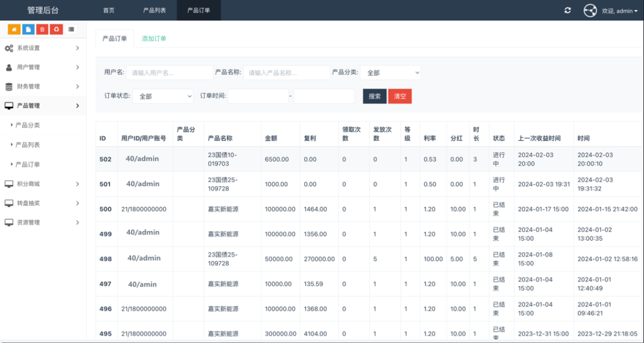The height and width of the screenshot is (343, 644).
Task: Expand the 用户管理 menu chevron
Action: (x=78, y=67)
